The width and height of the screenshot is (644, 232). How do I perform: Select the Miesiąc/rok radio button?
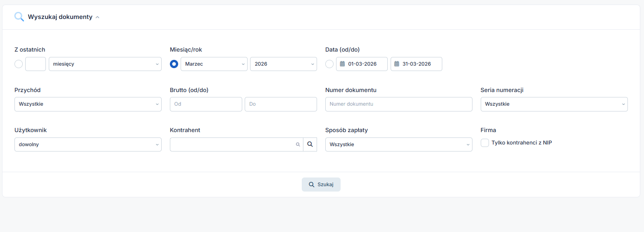174,64
